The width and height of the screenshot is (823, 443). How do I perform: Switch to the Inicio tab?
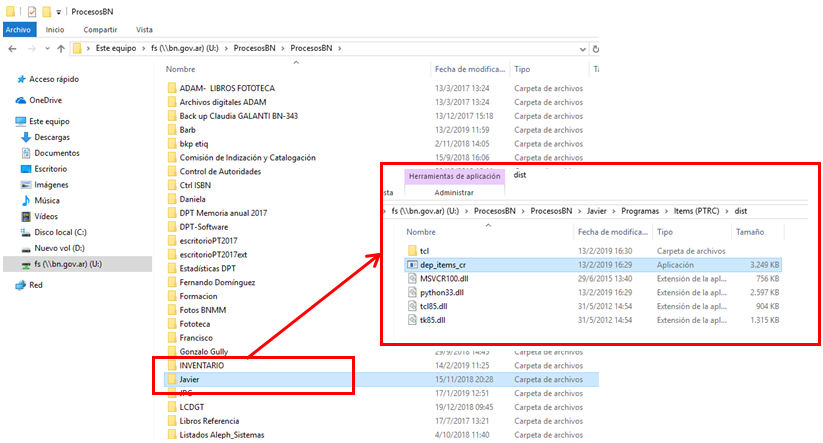55,30
